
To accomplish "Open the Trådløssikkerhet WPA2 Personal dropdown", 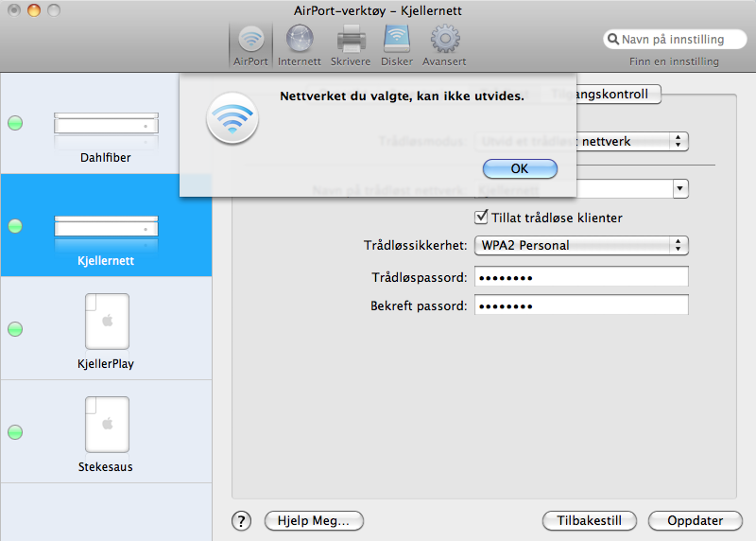I will coord(581,245).
